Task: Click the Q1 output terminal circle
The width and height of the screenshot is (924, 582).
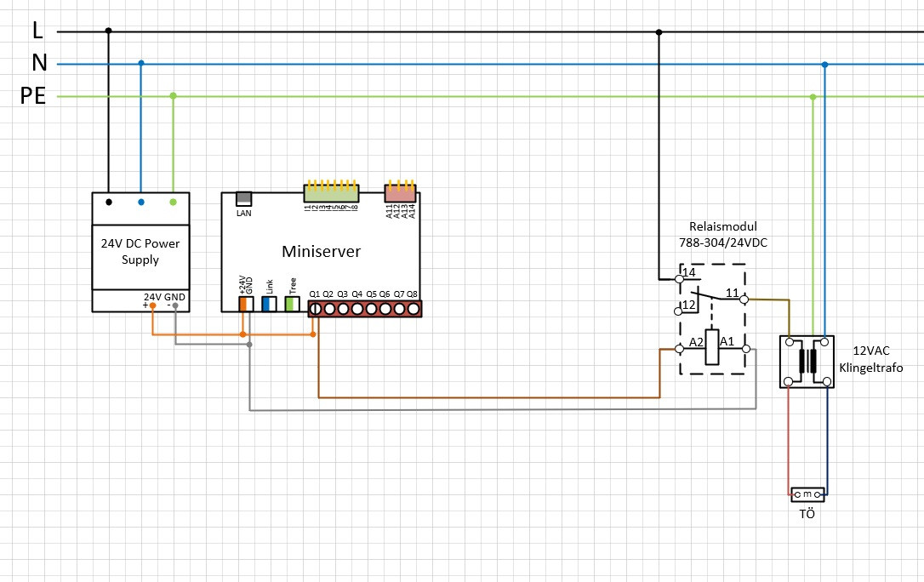Action: point(315,310)
